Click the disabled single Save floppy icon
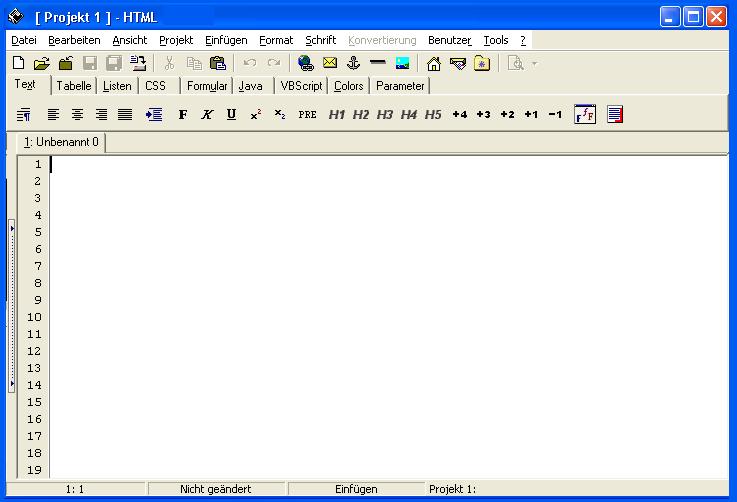This screenshot has height=502, width=737. 89,63
